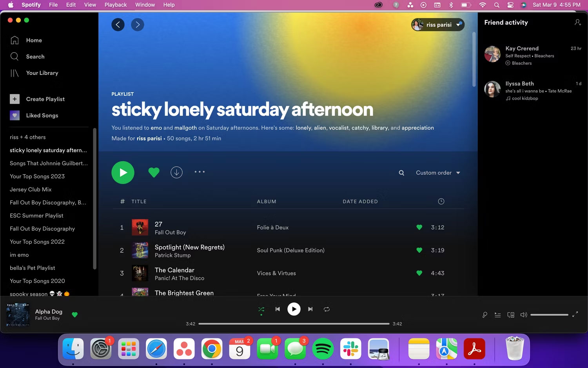Unlike the song 27 via its heart

[419, 227]
